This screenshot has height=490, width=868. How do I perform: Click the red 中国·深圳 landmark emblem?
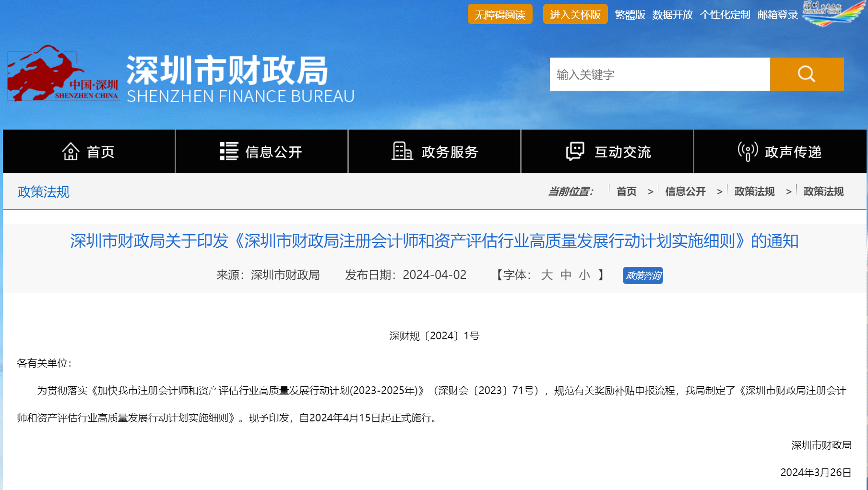click(62, 74)
